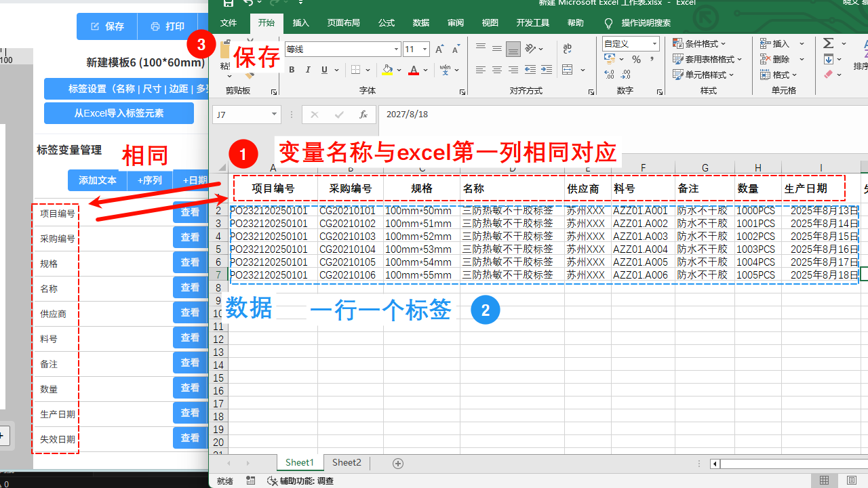This screenshot has width=868, height=488.
Task: Increase font size with large A icon
Action: point(439,49)
